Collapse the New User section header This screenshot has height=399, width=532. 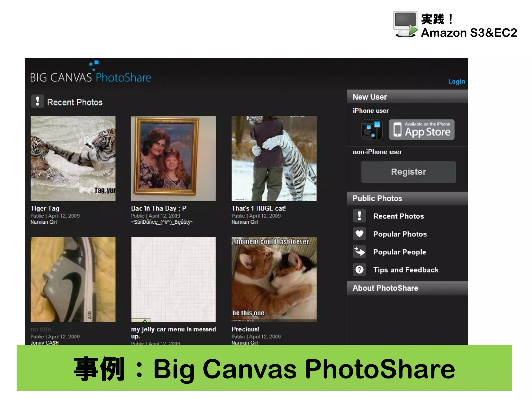click(x=407, y=97)
